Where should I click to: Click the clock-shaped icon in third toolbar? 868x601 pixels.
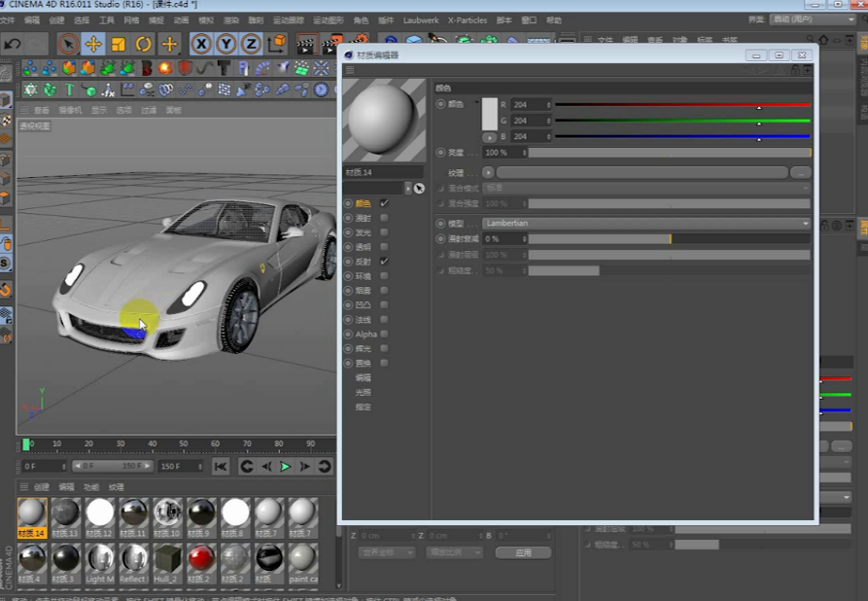[x=321, y=89]
